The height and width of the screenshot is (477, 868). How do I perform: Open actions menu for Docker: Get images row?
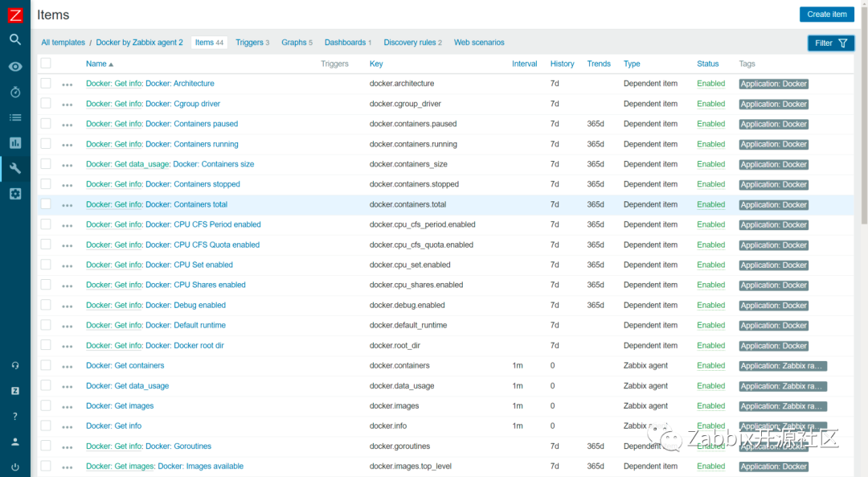[x=67, y=407]
